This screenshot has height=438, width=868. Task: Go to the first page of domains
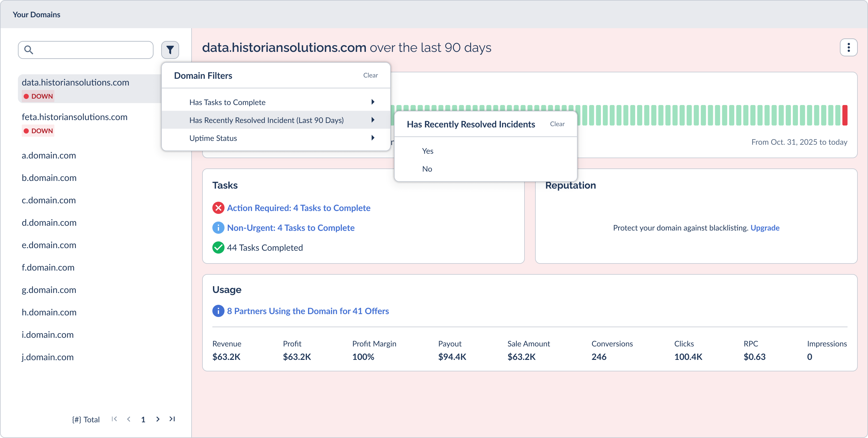click(x=114, y=419)
